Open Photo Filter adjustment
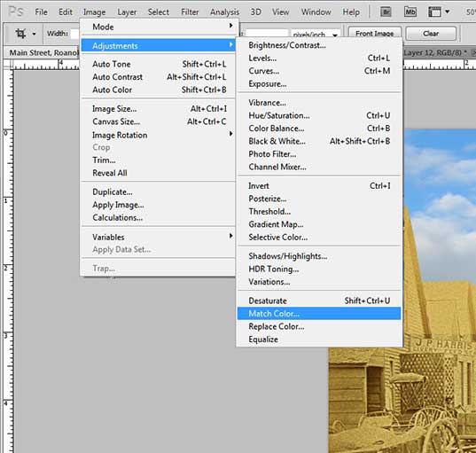Viewport: 476px width, 453px height. tap(319, 154)
